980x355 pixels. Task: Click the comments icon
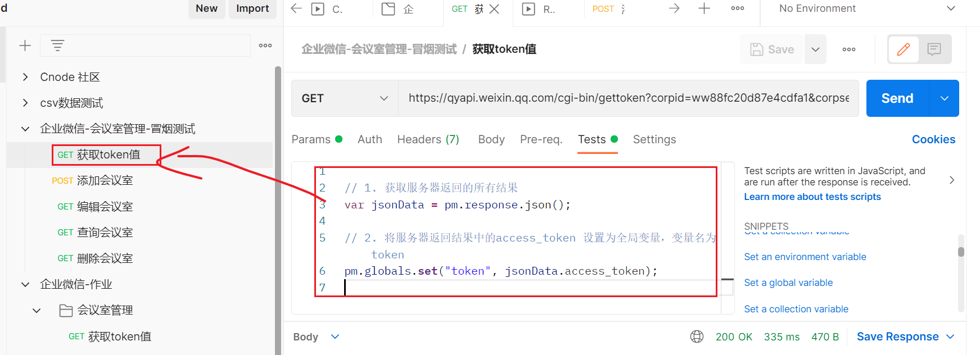[x=934, y=49]
